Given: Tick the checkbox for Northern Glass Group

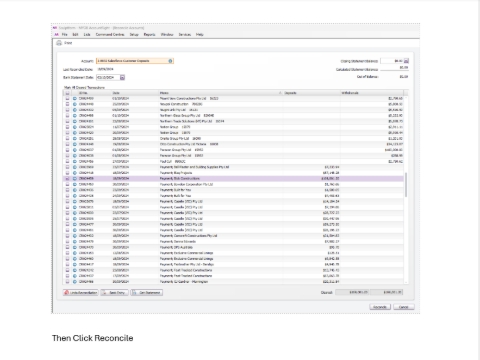Looking at the screenshot, I should click(67, 116).
